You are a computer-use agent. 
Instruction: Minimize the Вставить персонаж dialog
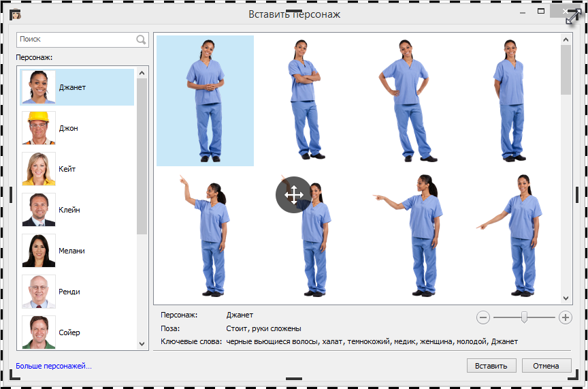[x=523, y=13]
